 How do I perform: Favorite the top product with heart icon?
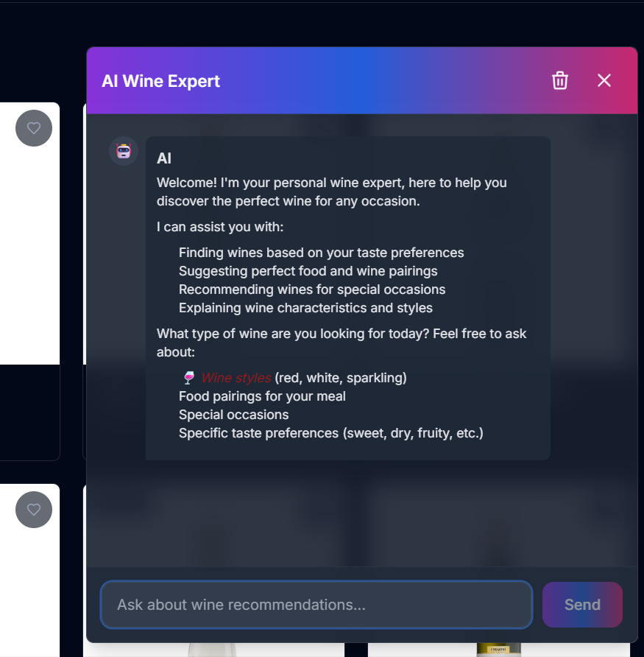[34, 128]
